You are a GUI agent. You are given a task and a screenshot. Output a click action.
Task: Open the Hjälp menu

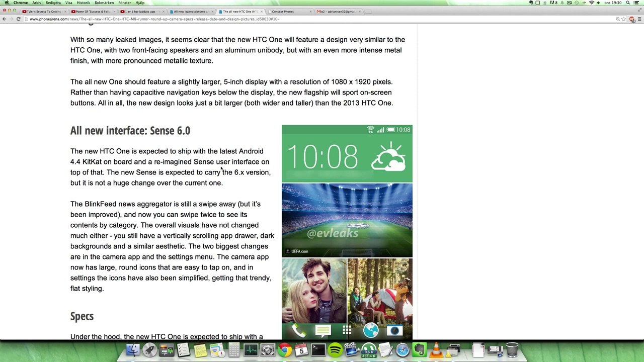pyautogui.click(x=140, y=3)
